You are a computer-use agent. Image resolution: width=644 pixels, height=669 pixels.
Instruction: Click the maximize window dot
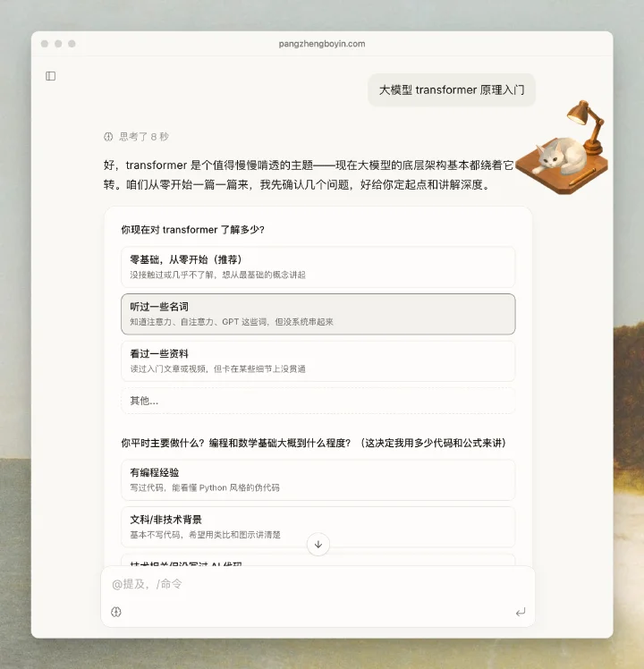[x=72, y=44]
